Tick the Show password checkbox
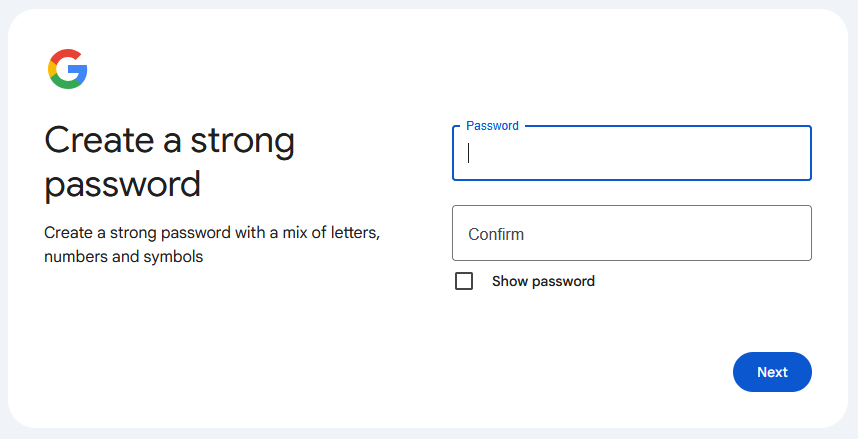The height and width of the screenshot is (439, 858). coord(464,281)
